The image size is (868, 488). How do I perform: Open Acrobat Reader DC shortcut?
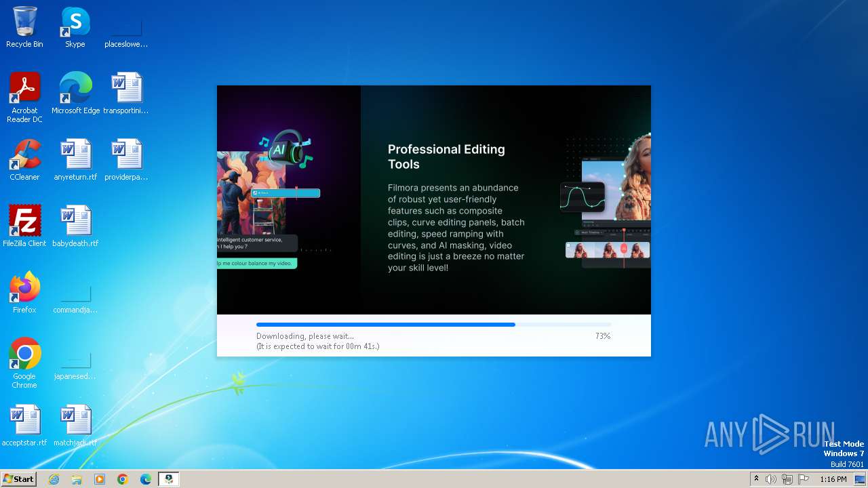pyautogui.click(x=24, y=98)
